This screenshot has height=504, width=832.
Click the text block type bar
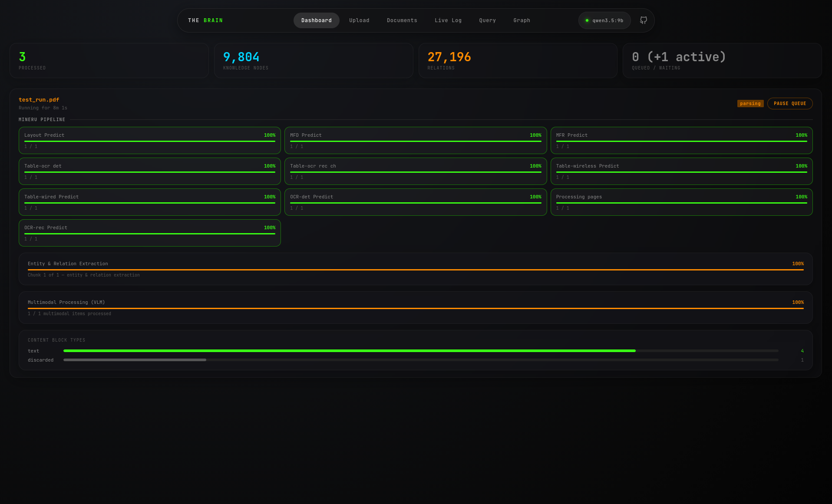click(421, 350)
